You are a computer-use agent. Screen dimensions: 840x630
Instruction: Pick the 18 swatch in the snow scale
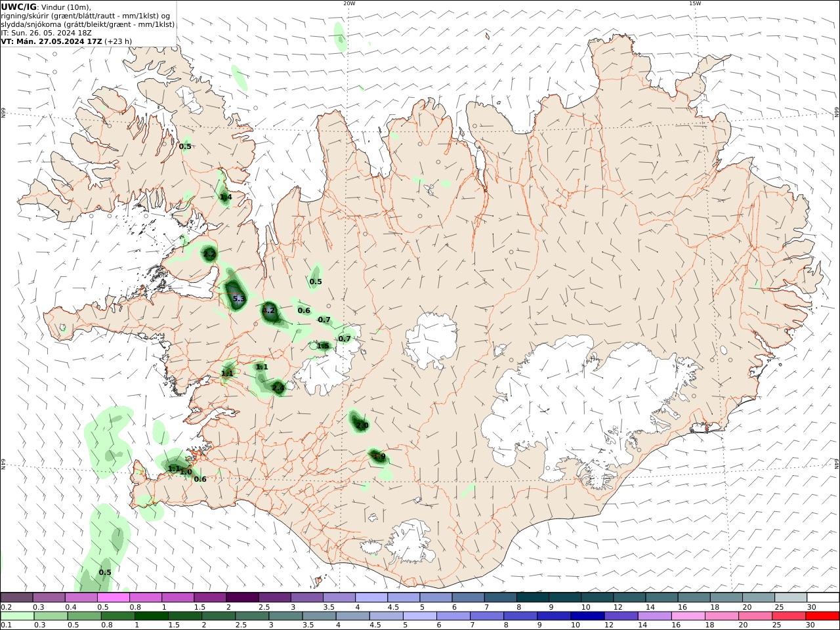726,597
